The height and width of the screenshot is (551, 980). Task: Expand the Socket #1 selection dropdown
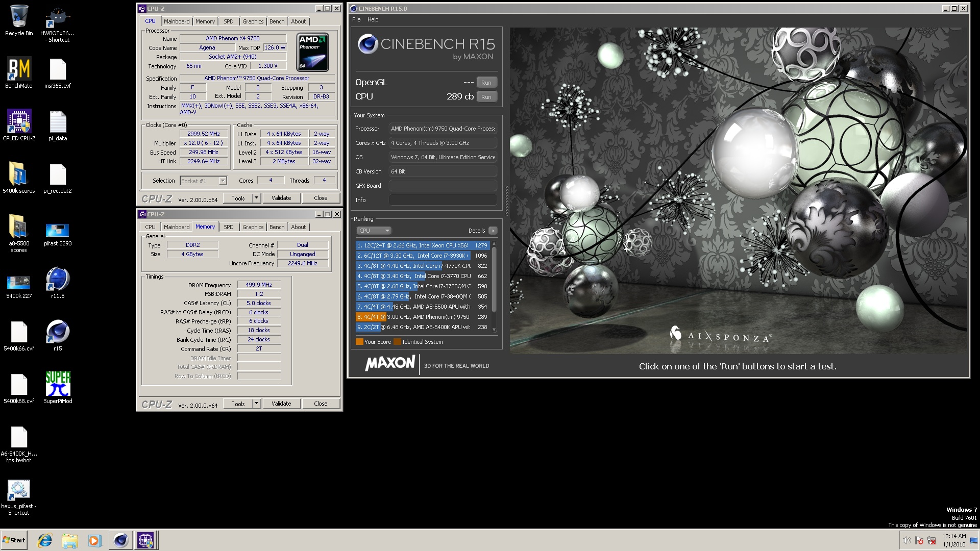pyautogui.click(x=223, y=181)
